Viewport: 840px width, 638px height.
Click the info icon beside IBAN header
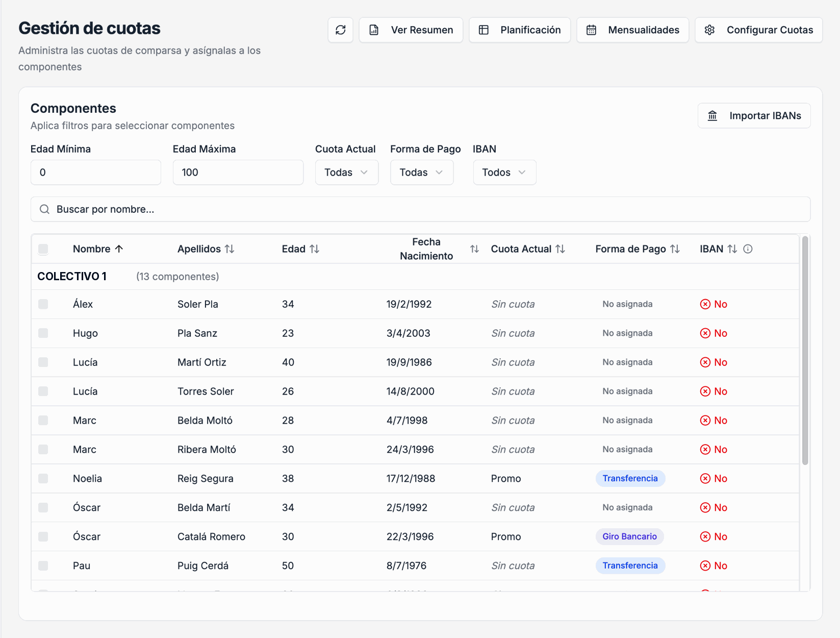pyautogui.click(x=748, y=249)
